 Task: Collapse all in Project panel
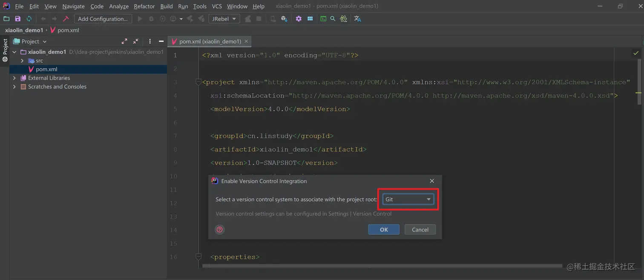135,41
